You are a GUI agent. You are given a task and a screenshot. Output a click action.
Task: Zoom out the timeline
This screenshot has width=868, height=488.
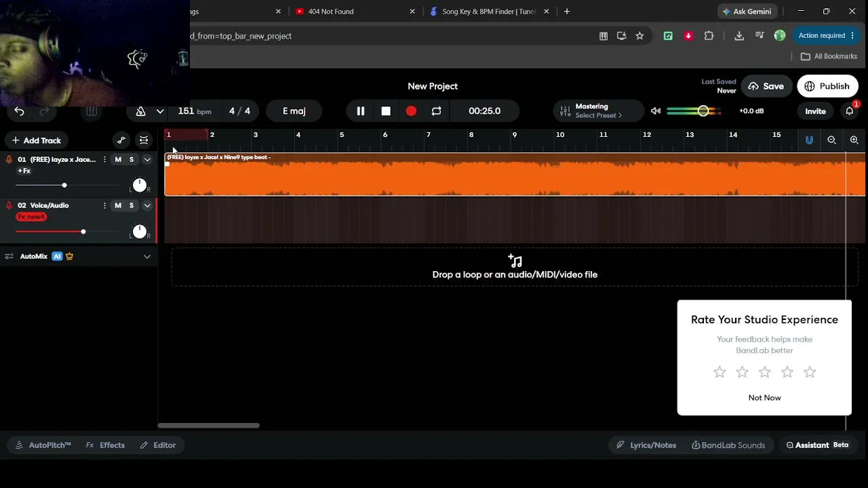[831, 140]
